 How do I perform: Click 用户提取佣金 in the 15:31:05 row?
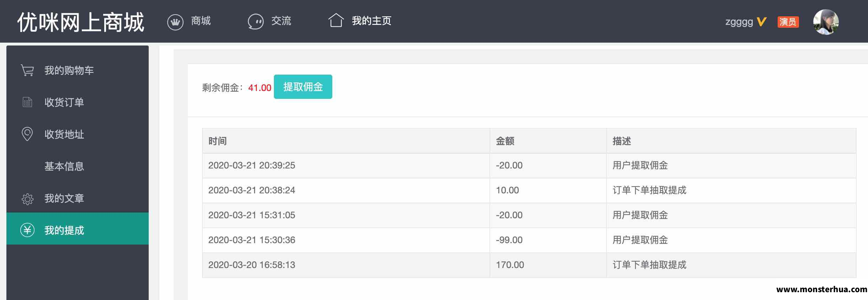point(640,215)
